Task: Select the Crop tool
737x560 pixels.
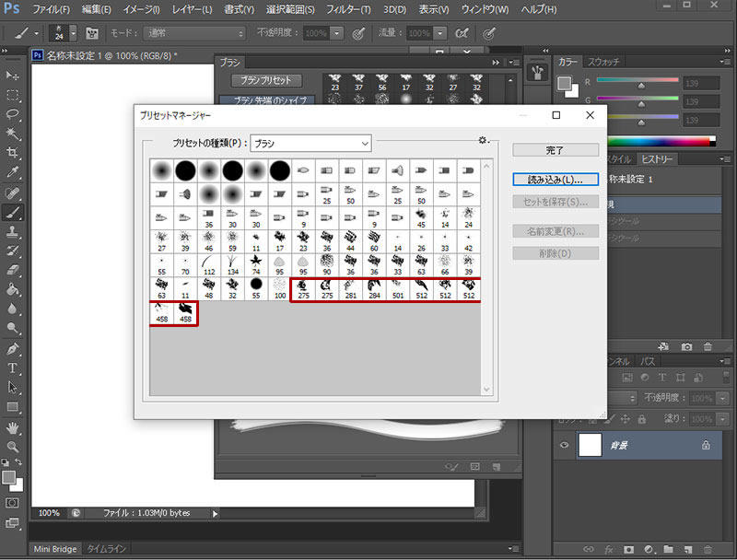Action: click(x=12, y=153)
